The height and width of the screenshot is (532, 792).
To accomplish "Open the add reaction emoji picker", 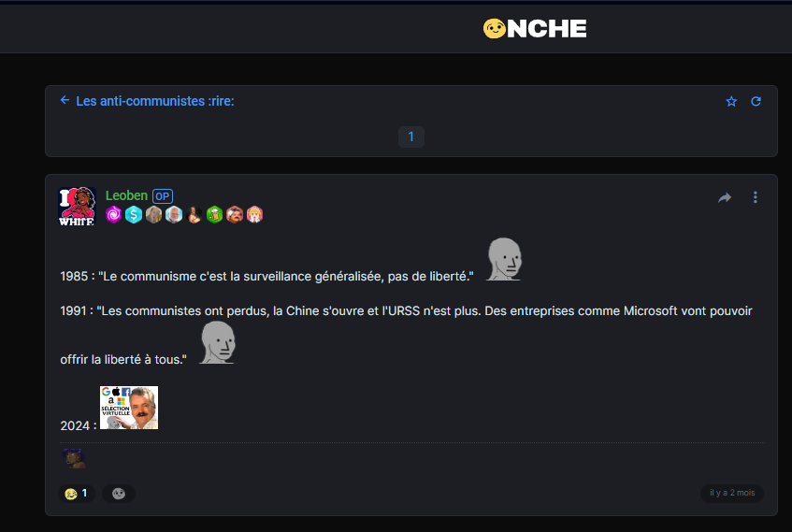I will click(x=119, y=494).
